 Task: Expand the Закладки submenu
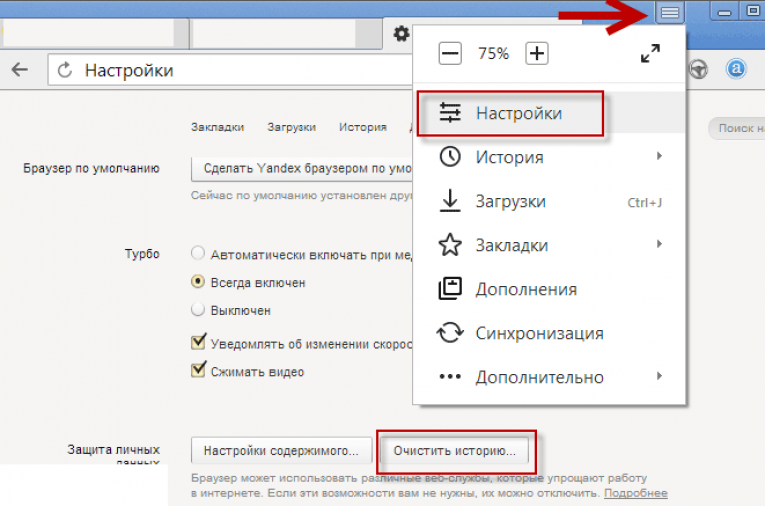pos(659,245)
